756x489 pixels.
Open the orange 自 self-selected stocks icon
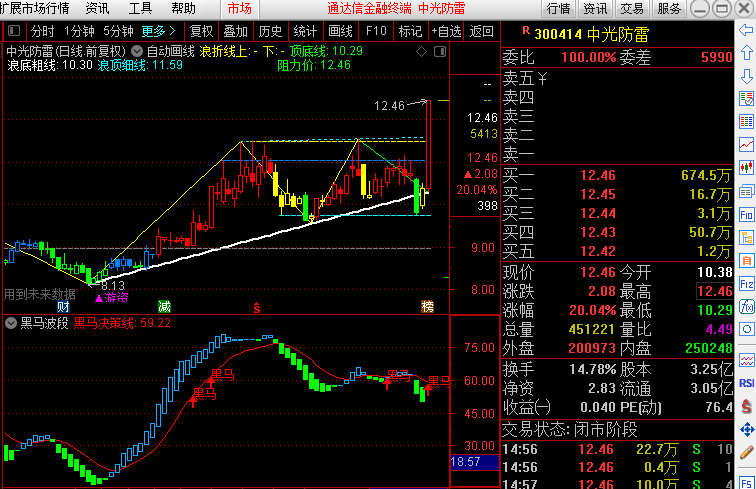click(746, 260)
